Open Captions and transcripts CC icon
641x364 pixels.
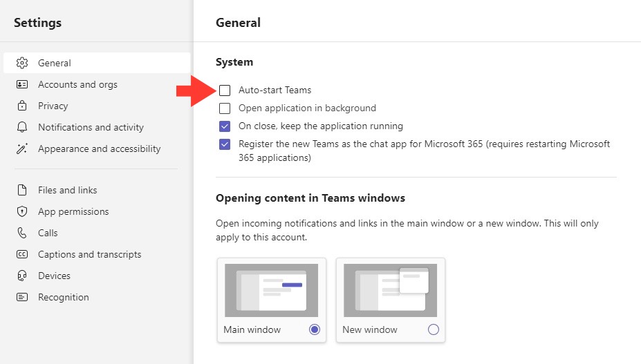pos(22,254)
